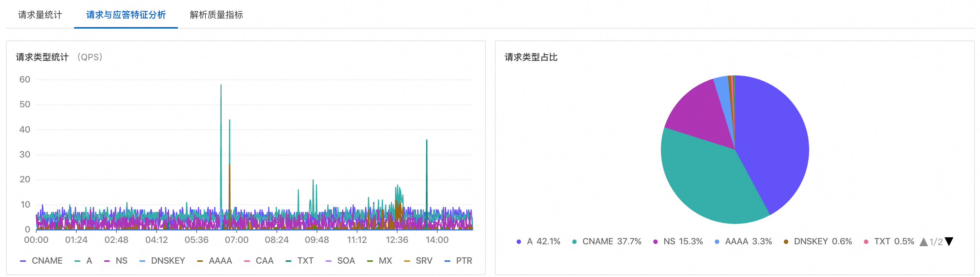This screenshot has height=277, width=980.
Task: Click the TXT 0.5% pie legend entry
Action: coord(889,242)
